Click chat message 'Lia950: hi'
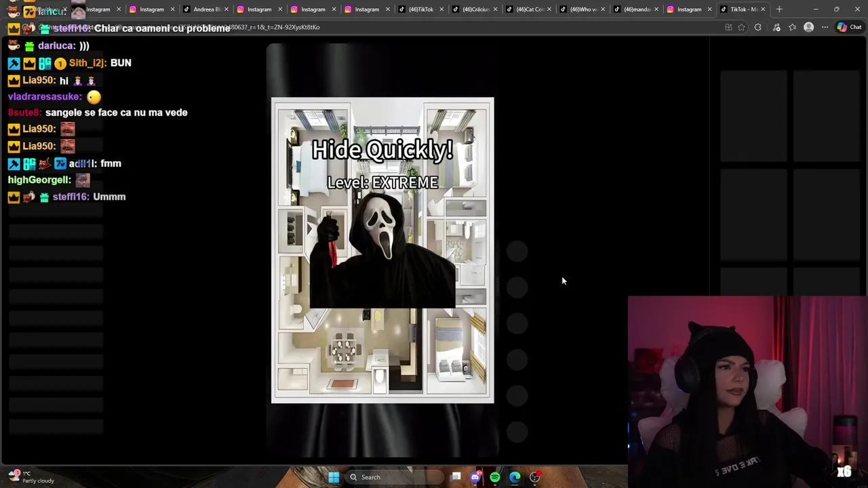The image size is (868, 488). point(52,81)
